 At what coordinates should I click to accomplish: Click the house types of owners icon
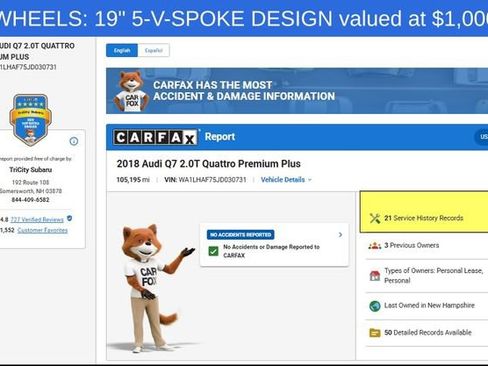tap(375, 276)
